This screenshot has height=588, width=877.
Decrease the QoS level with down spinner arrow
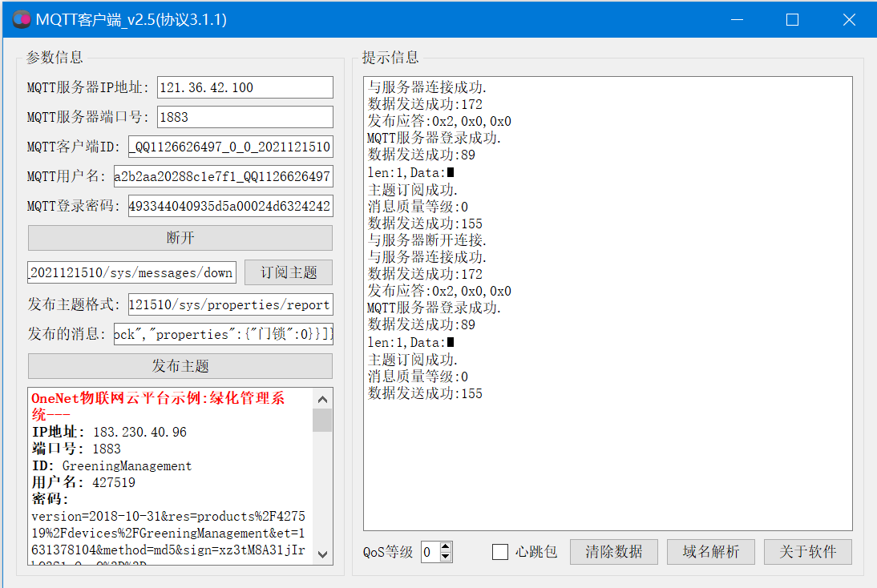(x=445, y=558)
